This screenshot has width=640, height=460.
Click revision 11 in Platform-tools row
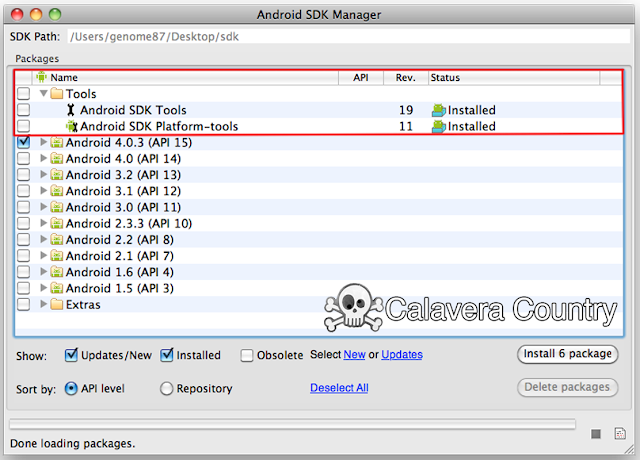point(406,127)
